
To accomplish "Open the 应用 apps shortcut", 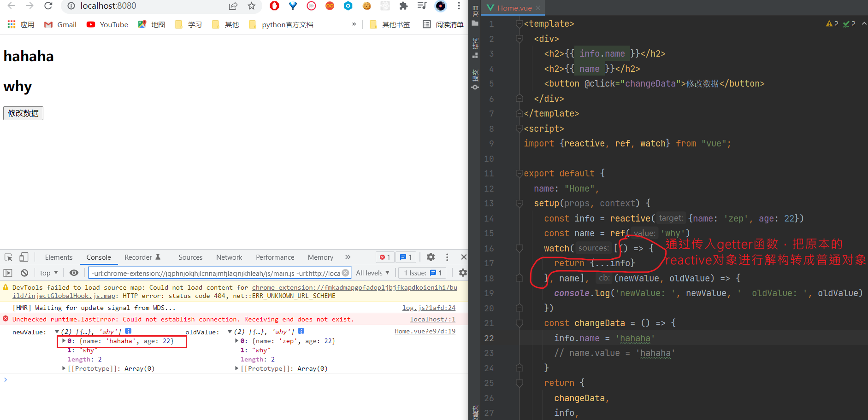I will 21,24.
